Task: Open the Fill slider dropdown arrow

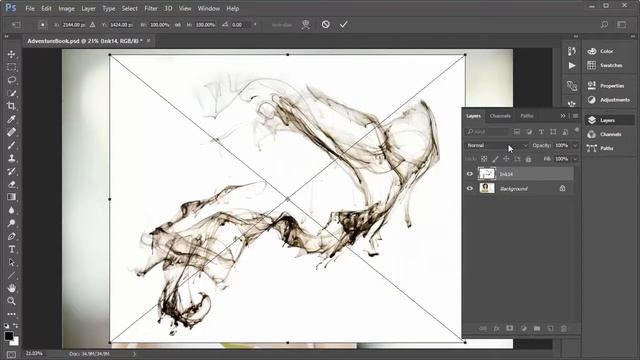Action: (575, 159)
